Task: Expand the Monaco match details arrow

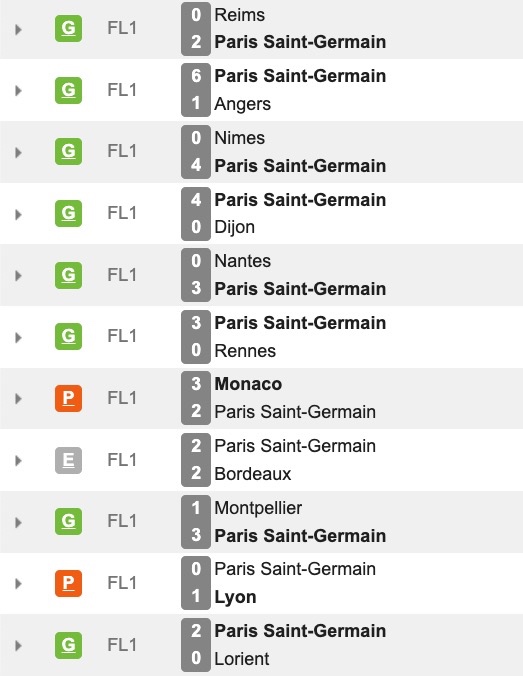Action: (x=18, y=399)
